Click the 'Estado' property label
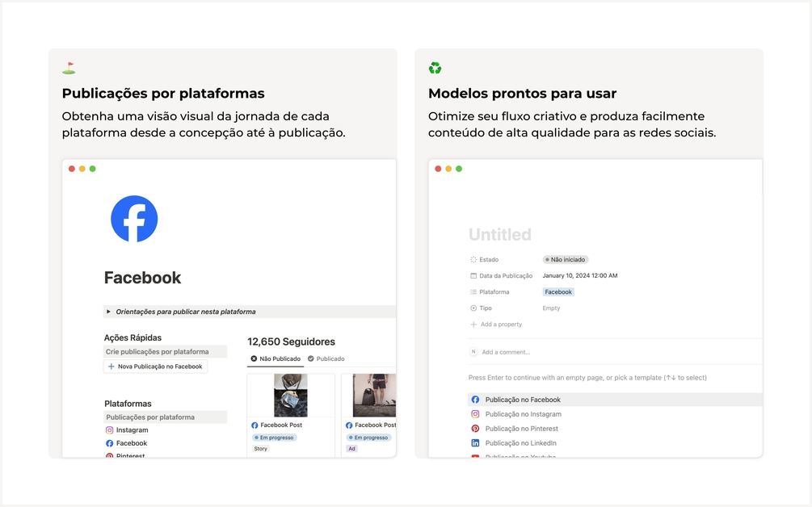The width and height of the screenshot is (812, 507). click(x=489, y=260)
